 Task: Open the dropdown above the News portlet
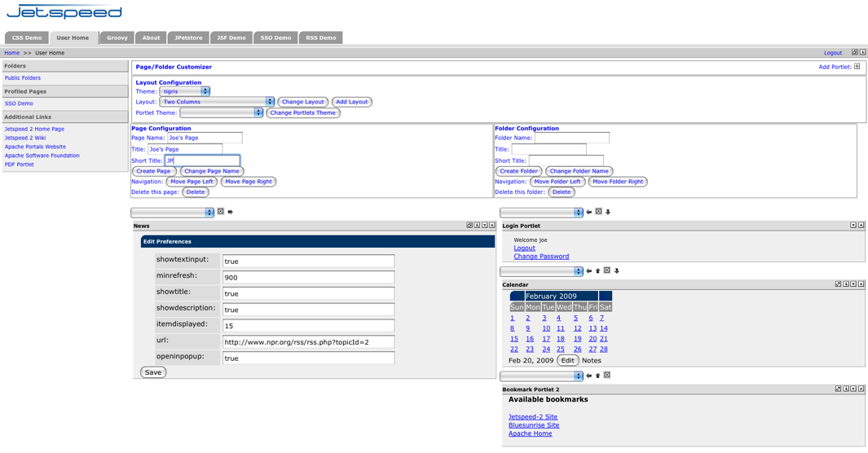[x=172, y=212]
